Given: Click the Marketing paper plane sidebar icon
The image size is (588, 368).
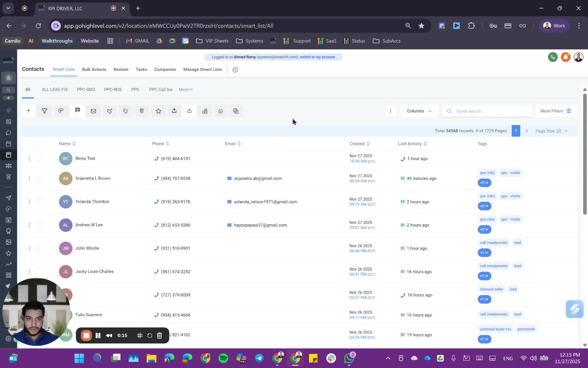Looking at the screenshot, I should coord(9,198).
